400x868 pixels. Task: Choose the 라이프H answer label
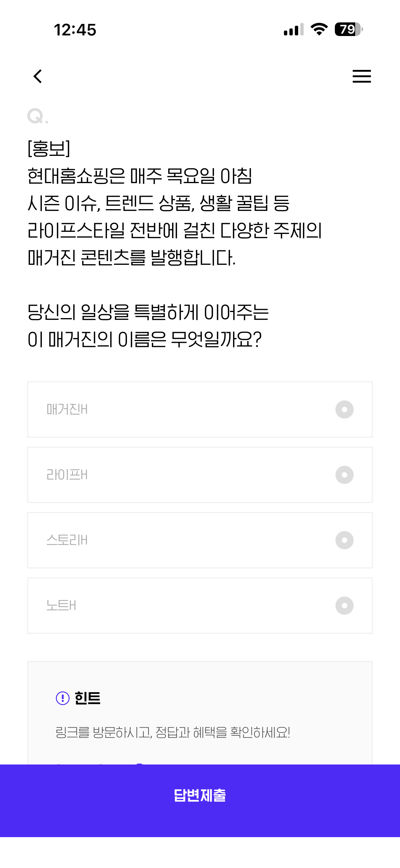coord(67,475)
